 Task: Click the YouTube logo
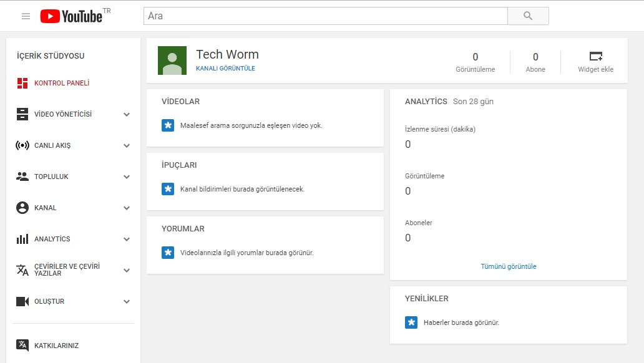click(71, 16)
